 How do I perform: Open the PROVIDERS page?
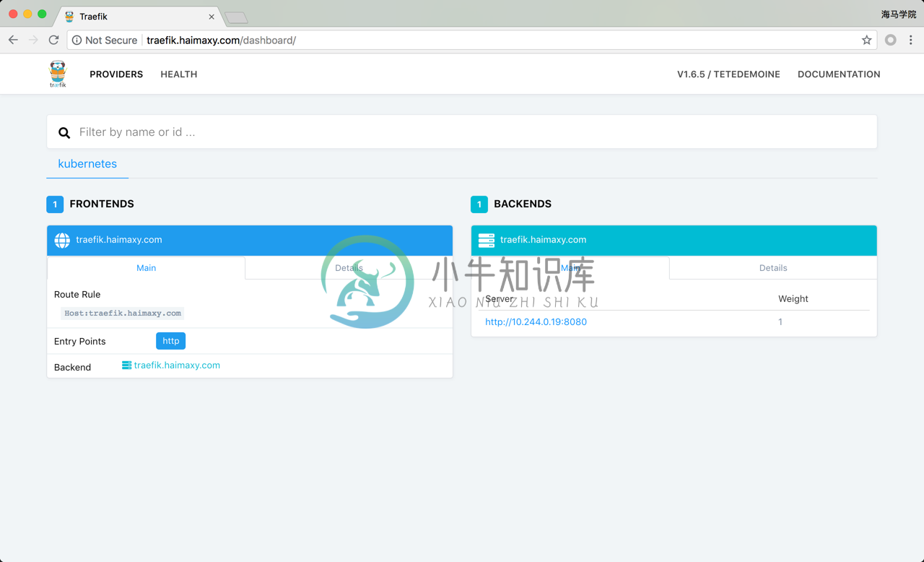click(x=116, y=74)
